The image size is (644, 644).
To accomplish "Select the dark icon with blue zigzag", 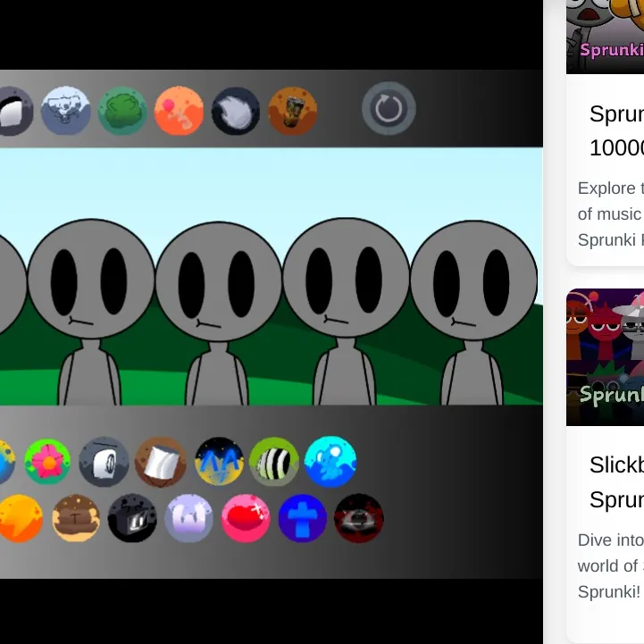I will pyautogui.click(x=219, y=462).
